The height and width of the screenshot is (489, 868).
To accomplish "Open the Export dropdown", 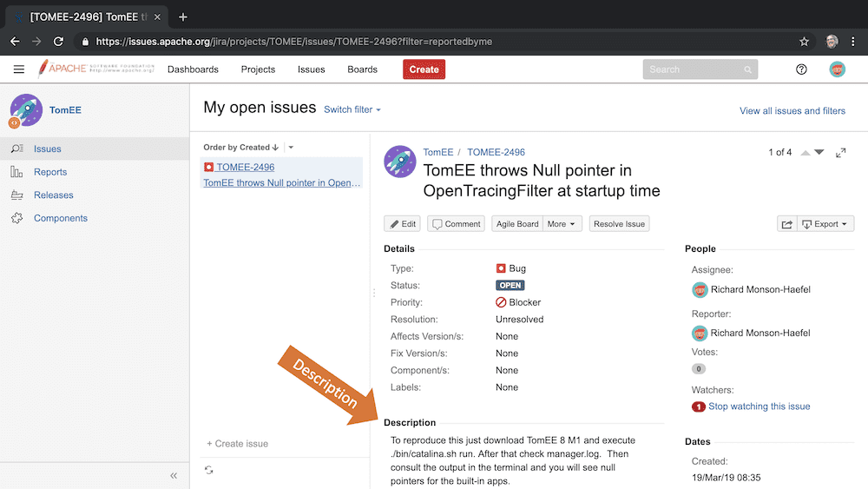I will point(825,224).
